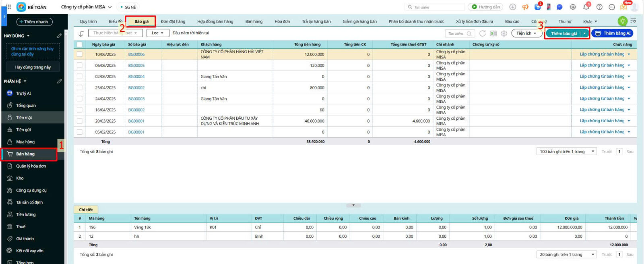Click the megaphone announcements icon
This screenshot has height=264, width=644.
point(525,7)
